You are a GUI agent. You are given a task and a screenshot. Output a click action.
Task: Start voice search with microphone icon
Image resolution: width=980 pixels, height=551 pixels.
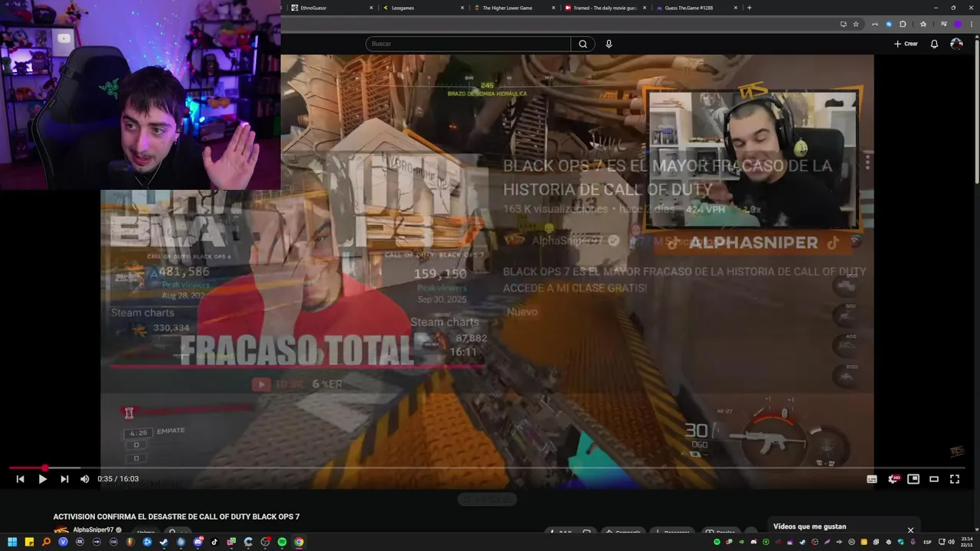(x=609, y=44)
